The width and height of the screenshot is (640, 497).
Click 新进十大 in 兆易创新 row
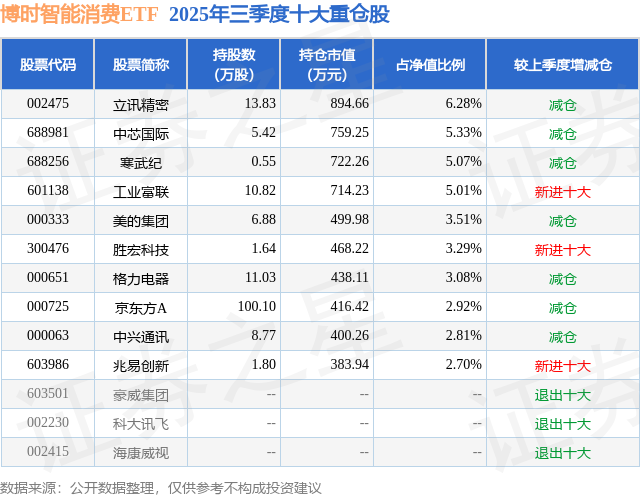(563, 366)
